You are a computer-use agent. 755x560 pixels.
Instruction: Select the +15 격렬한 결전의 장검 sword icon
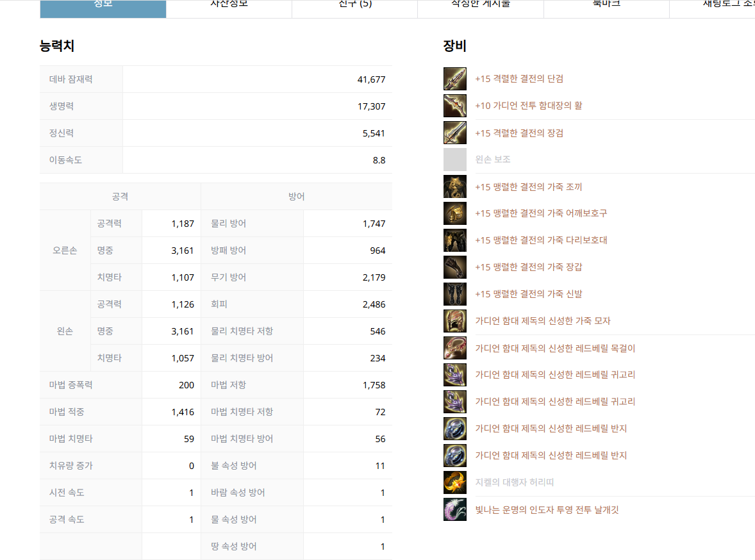coord(454,133)
